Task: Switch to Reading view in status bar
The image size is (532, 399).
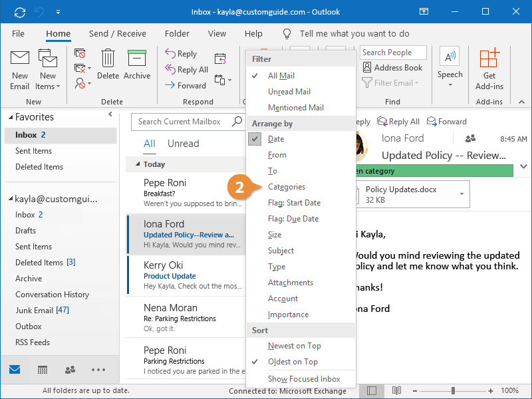Action: pyautogui.click(x=396, y=390)
